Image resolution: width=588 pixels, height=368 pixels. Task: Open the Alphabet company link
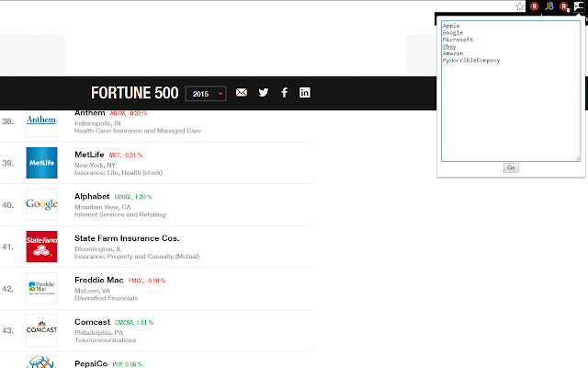[x=92, y=196]
